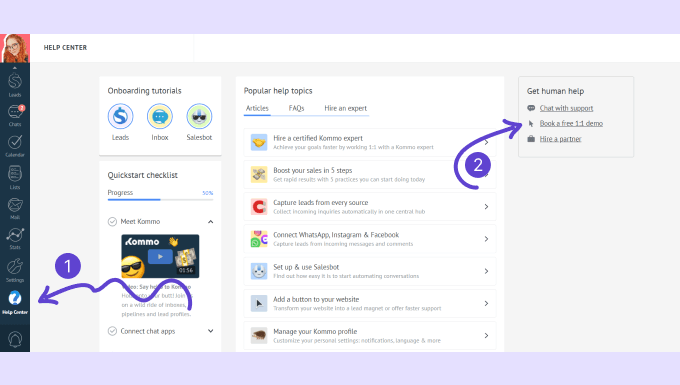Open Manage your Kommo profile article
This screenshot has width=680, height=385.
(370, 336)
